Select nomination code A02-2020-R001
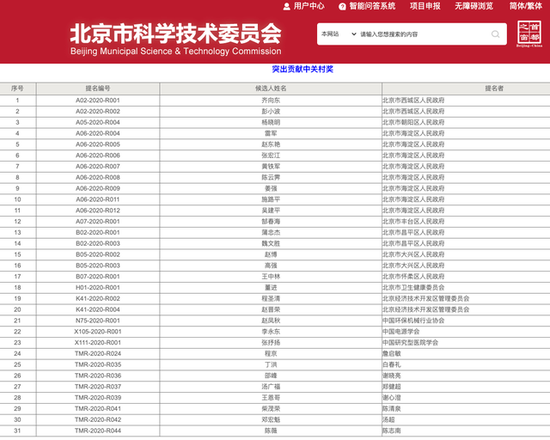The width and height of the screenshot is (550, 440). pos(98,100)
